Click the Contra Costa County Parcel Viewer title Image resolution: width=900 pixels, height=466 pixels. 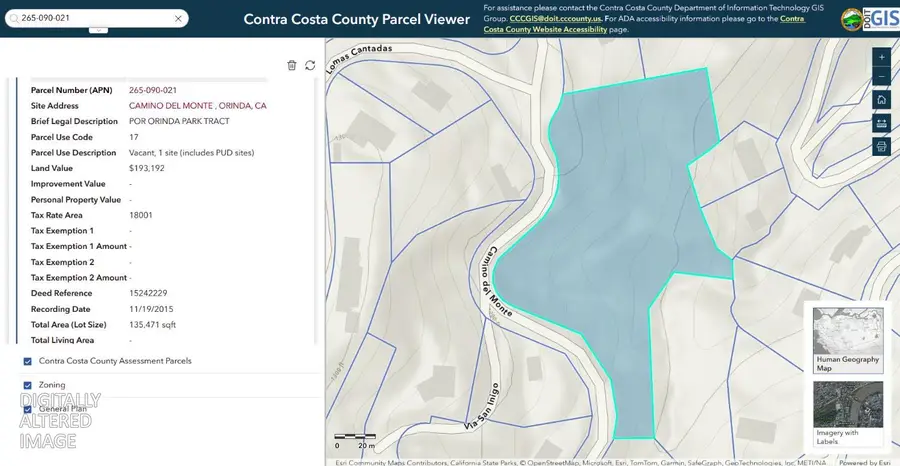356,19
